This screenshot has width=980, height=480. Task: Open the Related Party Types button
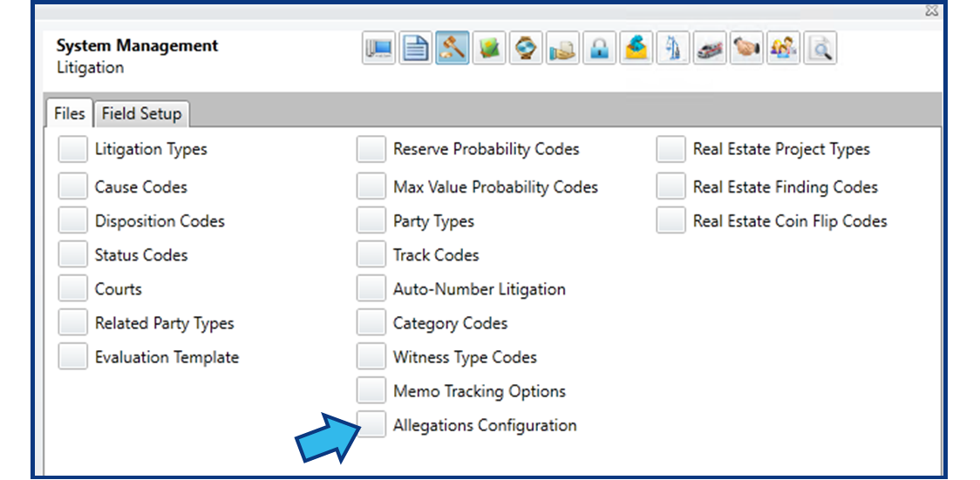pyautogui.click(x=72, y=323)
